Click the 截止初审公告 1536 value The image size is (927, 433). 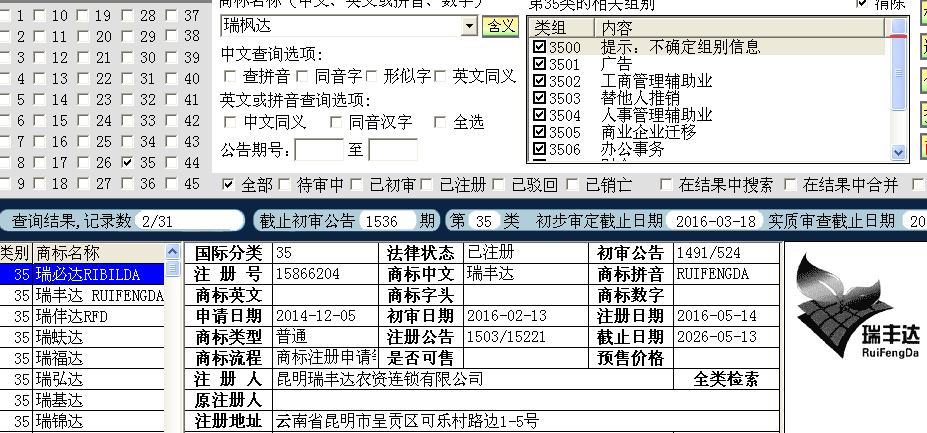(x=387, y=221)
